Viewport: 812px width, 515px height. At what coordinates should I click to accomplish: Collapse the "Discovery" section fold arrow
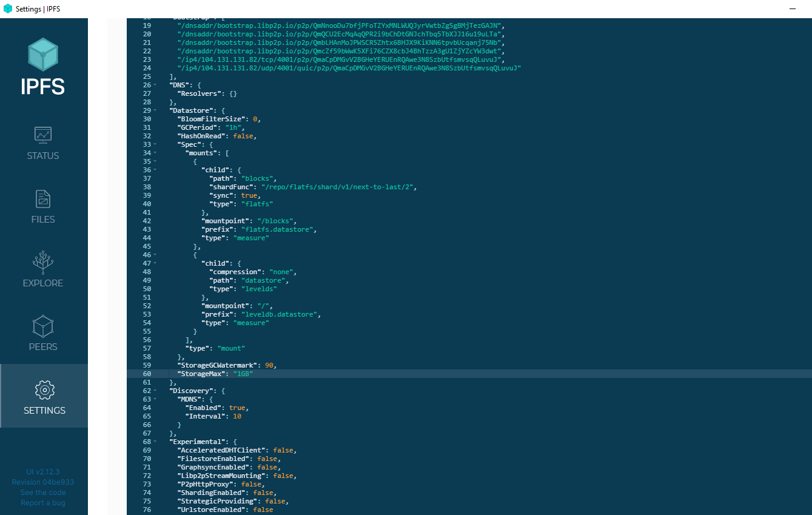[155, 391]
